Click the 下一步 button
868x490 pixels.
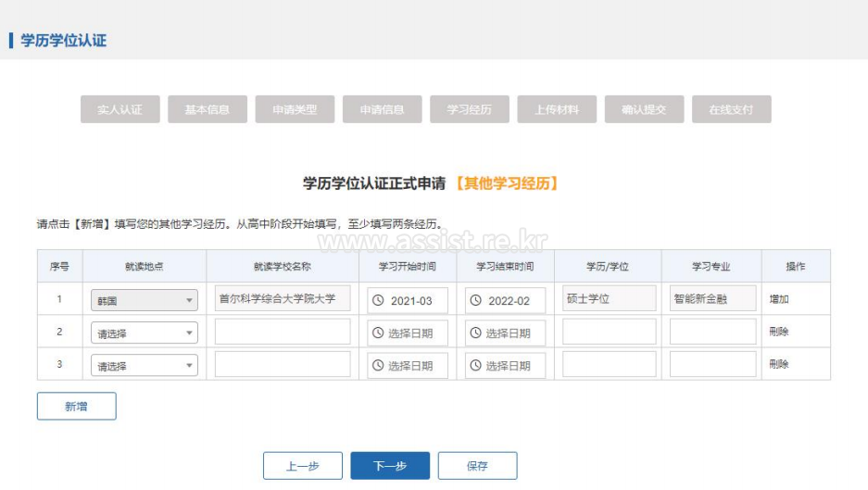(390, 466)
